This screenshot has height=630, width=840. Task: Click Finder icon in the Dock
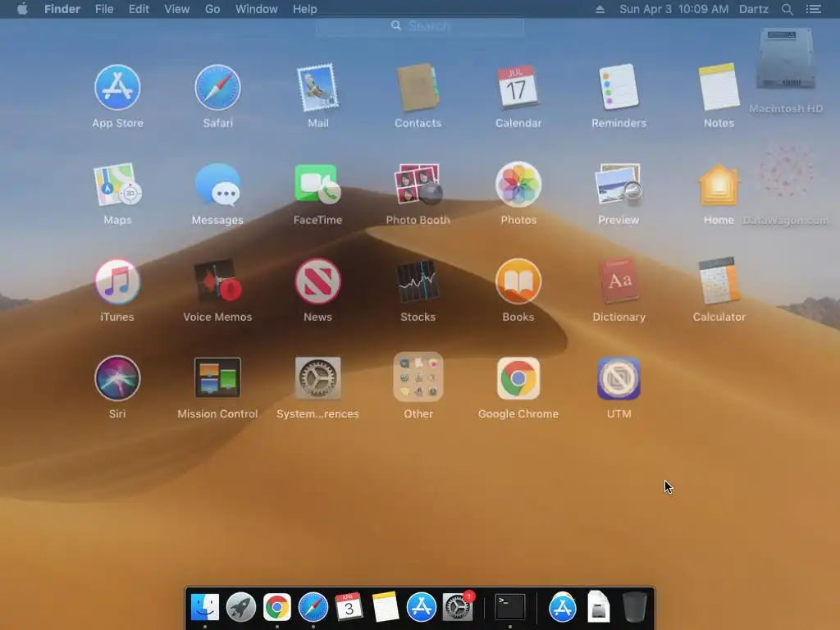click(204, 607)
